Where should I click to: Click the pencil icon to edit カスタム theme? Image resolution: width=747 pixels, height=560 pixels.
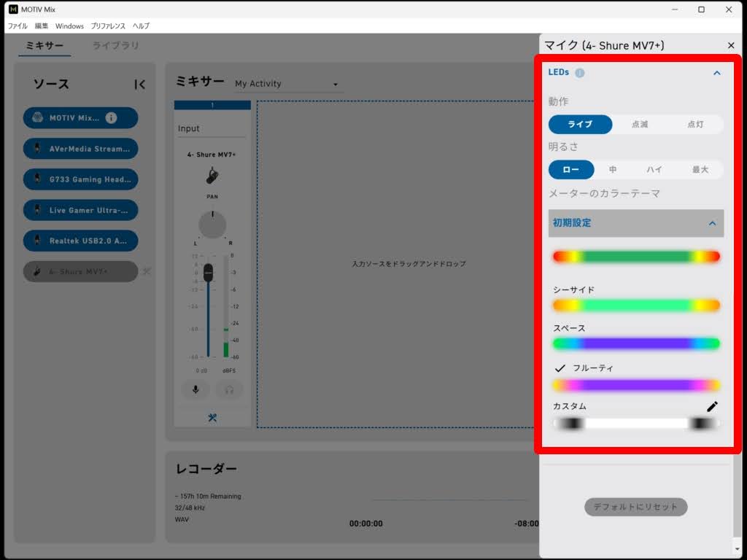(712, 407)
